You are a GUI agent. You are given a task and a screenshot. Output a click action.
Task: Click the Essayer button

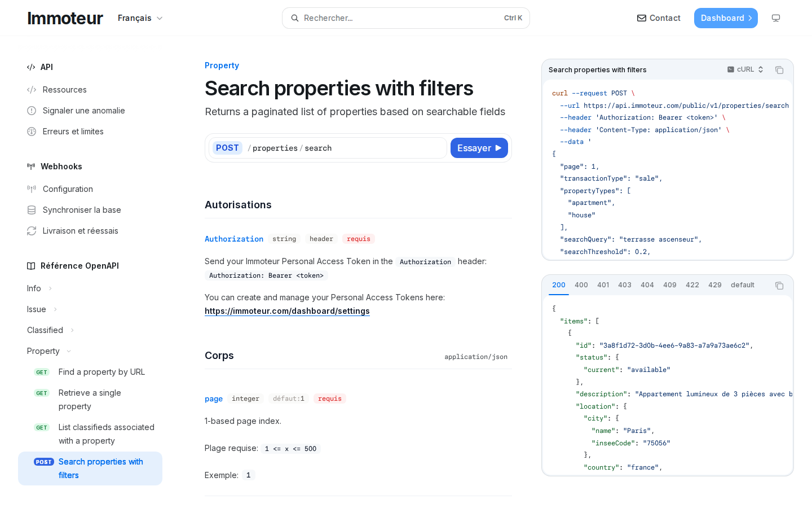[479, 148]
